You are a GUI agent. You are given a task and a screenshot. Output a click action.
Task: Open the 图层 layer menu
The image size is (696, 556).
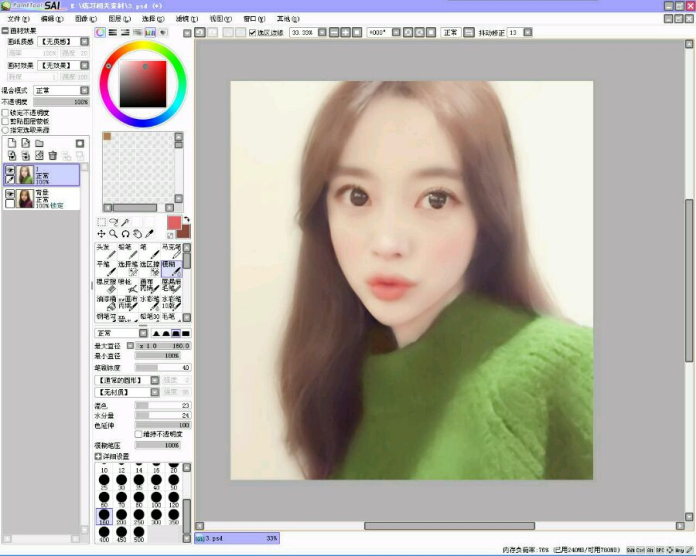[119, 19]
